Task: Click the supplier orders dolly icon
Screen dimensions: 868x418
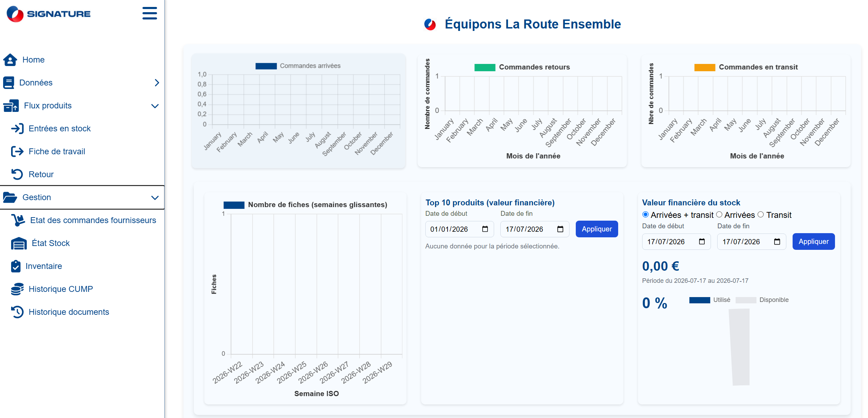Action: (x=18, y=220)
